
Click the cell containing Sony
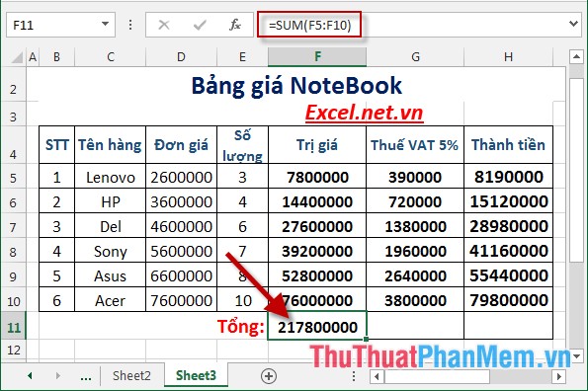point(111,251)
